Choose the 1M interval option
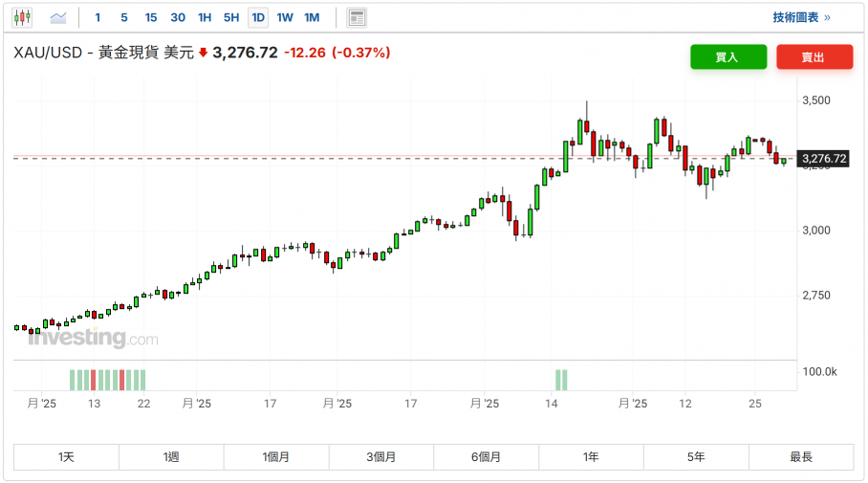This screenshot has height=483, width=868. 312,17
